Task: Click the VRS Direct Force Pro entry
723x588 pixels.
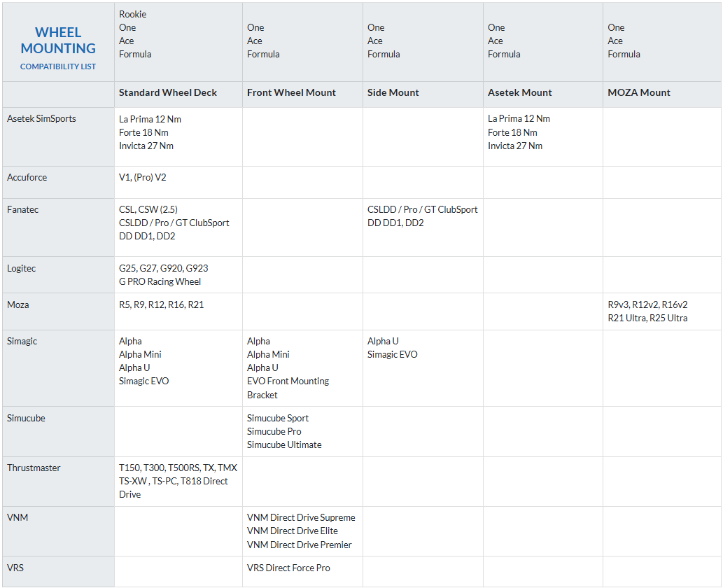Action: tap(288, 568)
